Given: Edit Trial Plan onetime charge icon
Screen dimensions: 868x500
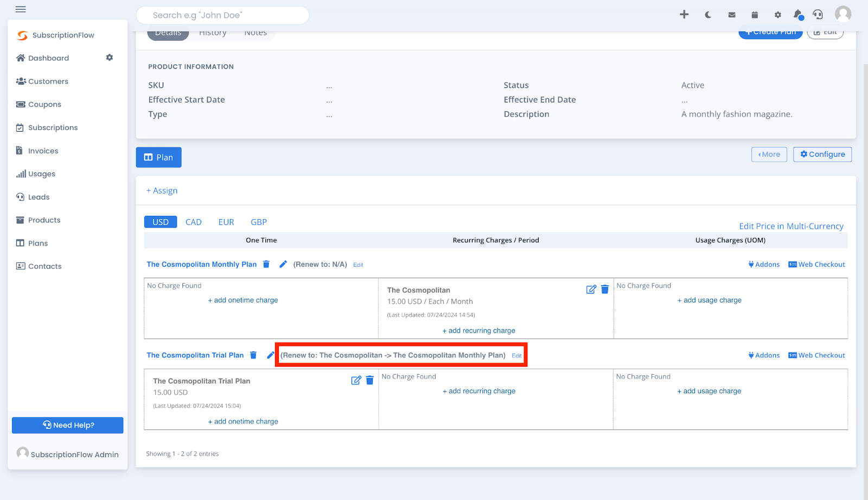Looking at the screenshot, I should [x=356, y=381].
